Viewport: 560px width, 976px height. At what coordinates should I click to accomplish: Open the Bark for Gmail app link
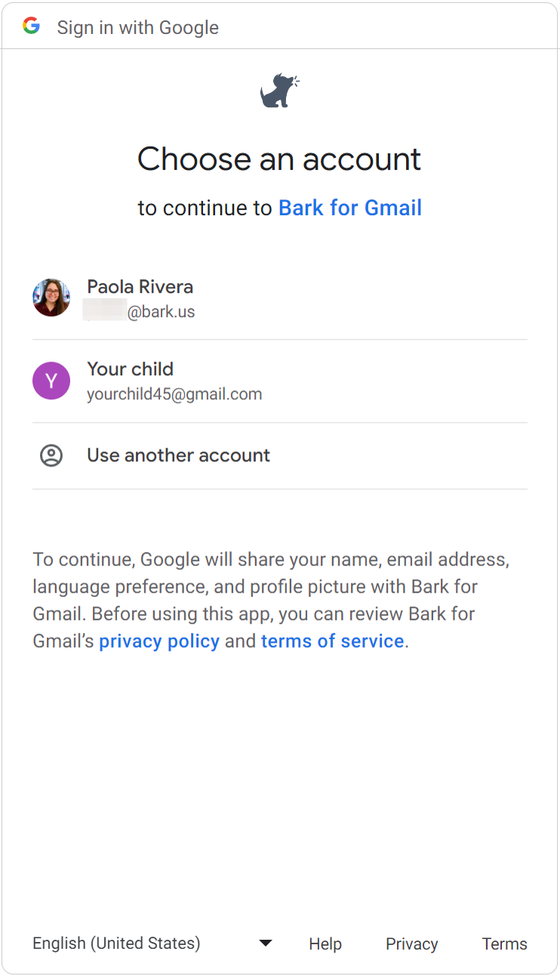pyautogui.click(x=349, y=208)
